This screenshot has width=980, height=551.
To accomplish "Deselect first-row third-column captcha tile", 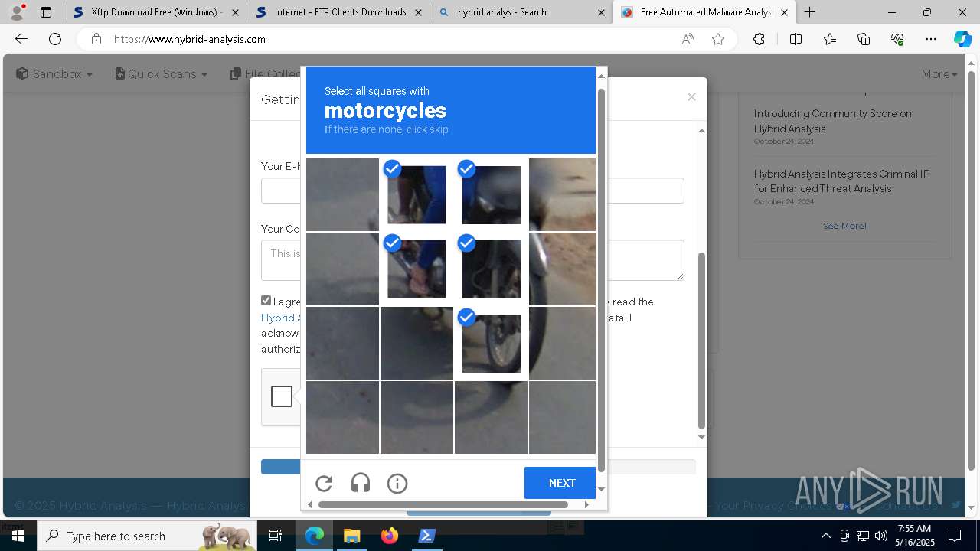I will pos(491,194).
